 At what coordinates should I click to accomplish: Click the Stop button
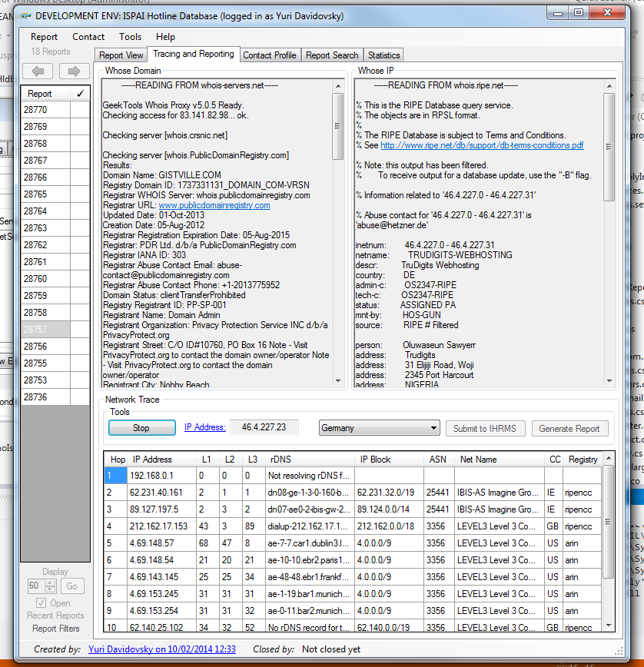[141, 428]
